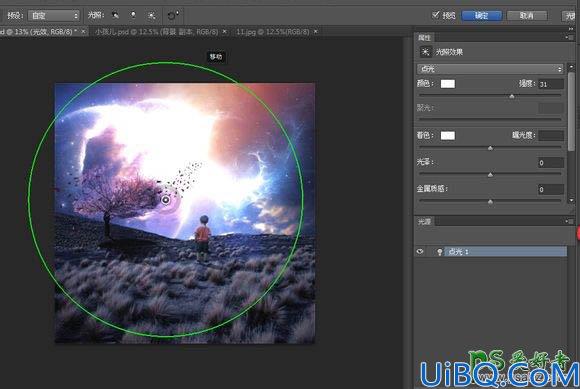
Task: Open the 颜色 light color swatch
Action: coord(448,84)
